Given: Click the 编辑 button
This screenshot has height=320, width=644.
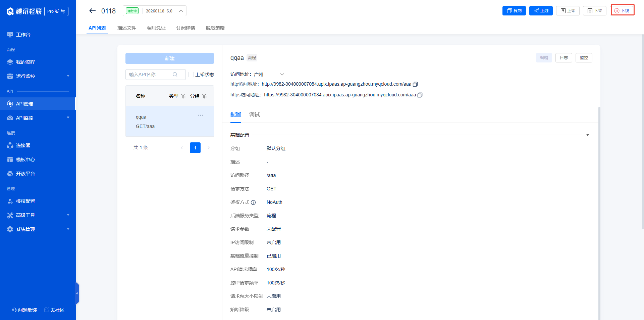Looking at the screenshot, I should [544, 58].
